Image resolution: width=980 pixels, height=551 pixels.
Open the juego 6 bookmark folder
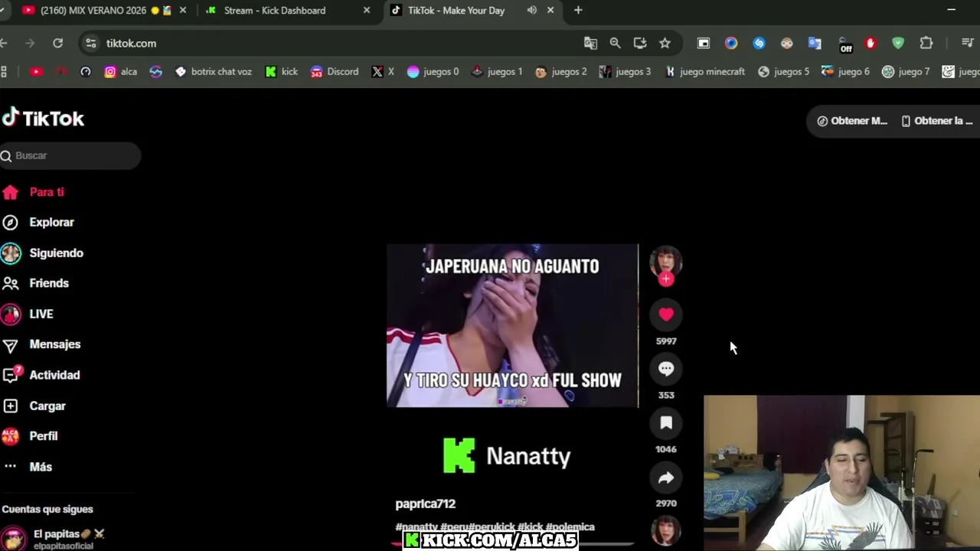coord(845,71)
